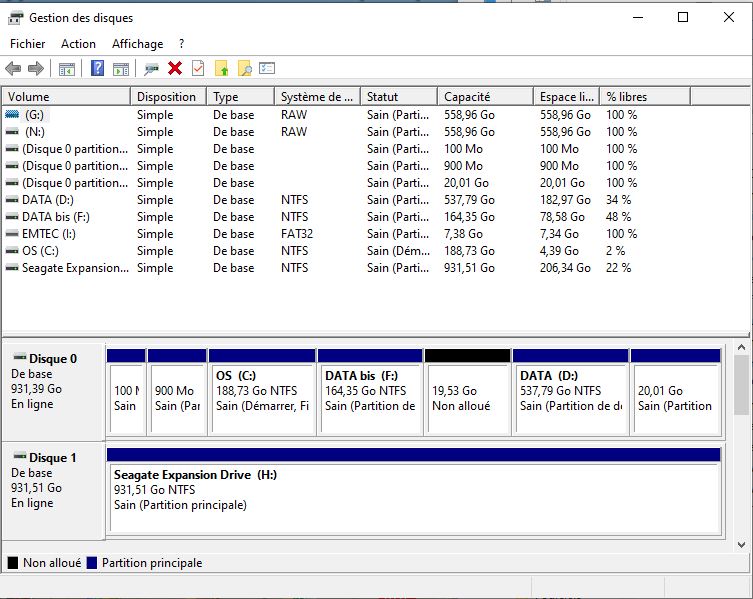Click the red X delete icon
Screen dimensions: 753x599
(175, 69)
